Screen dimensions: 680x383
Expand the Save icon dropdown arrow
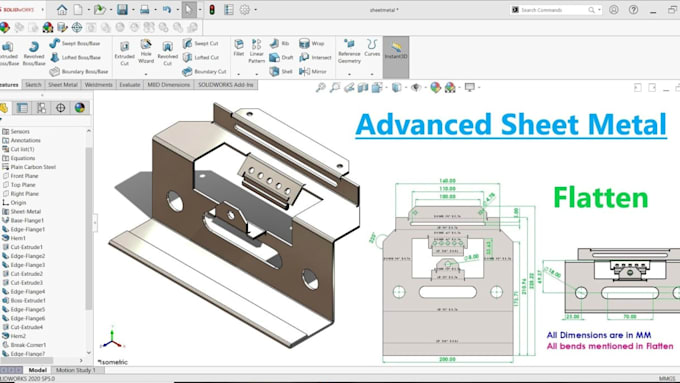click(x=133, y=10)
